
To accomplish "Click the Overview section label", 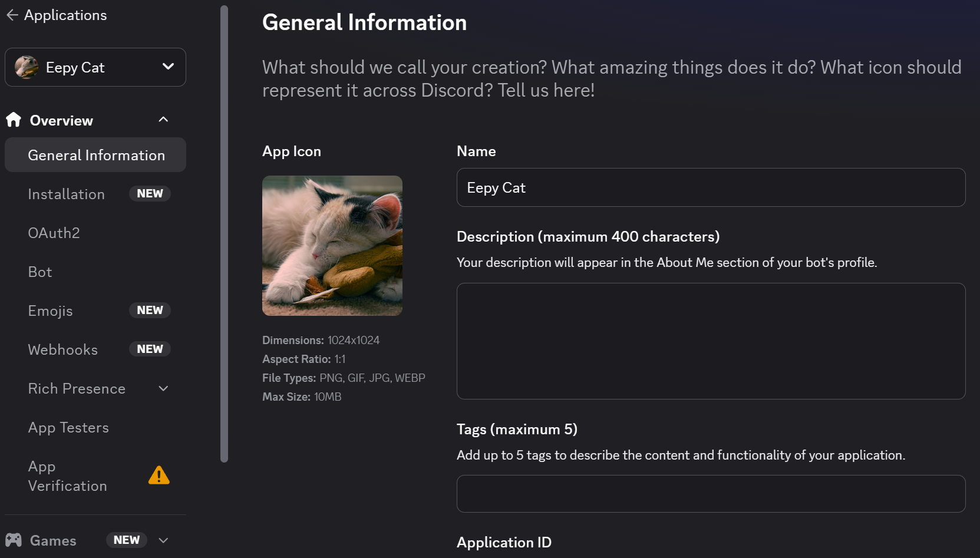I will click(x=61, y=120).
